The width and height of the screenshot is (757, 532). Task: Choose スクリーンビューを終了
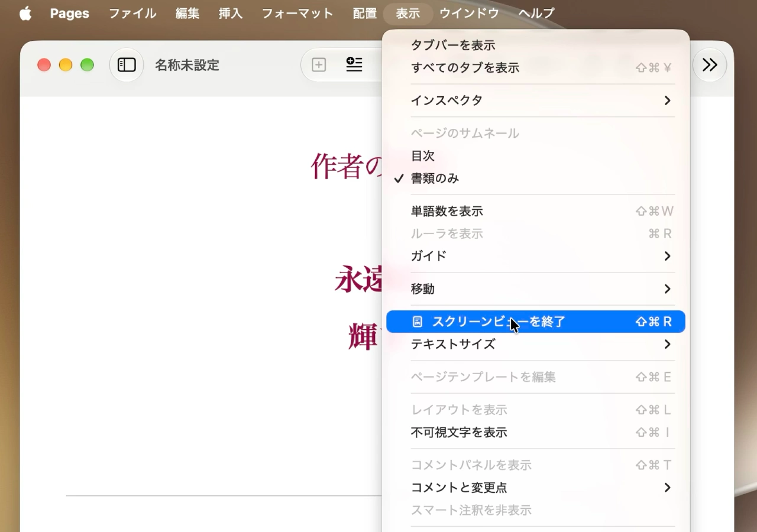(536, 322)
